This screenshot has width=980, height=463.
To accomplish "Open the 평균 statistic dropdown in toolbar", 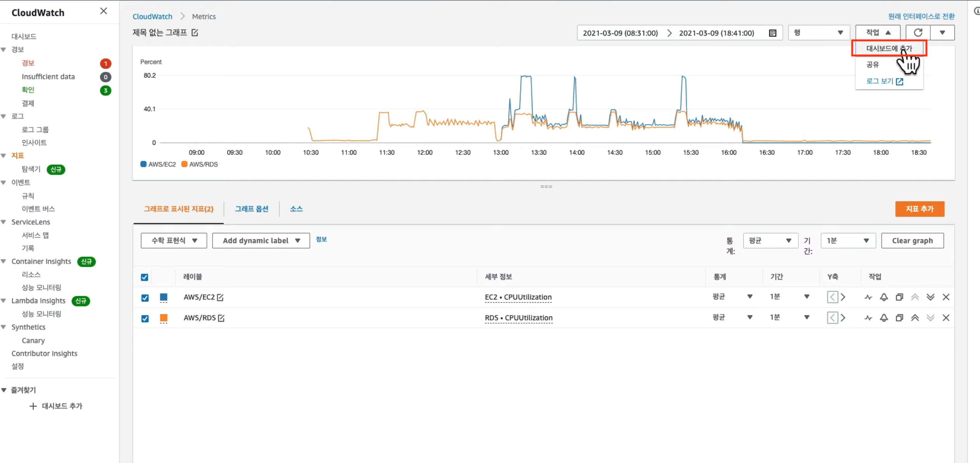I will 770,241.
